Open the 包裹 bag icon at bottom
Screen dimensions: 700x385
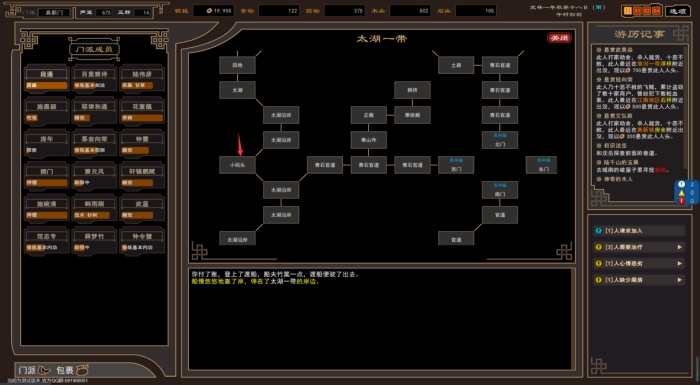(x=72, y=370)
